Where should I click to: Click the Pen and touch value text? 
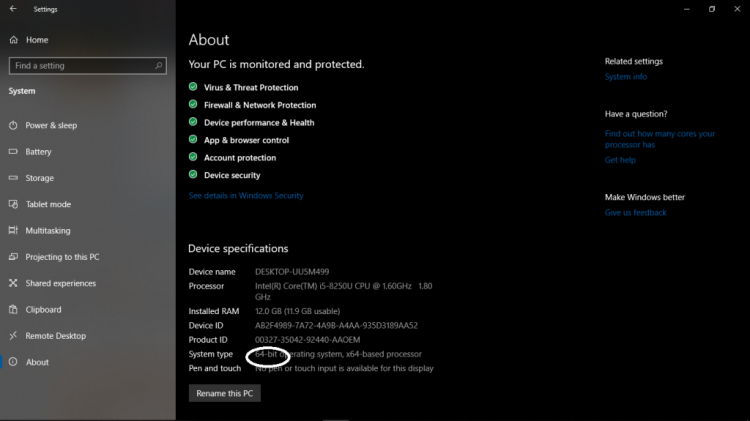[344, 368]
